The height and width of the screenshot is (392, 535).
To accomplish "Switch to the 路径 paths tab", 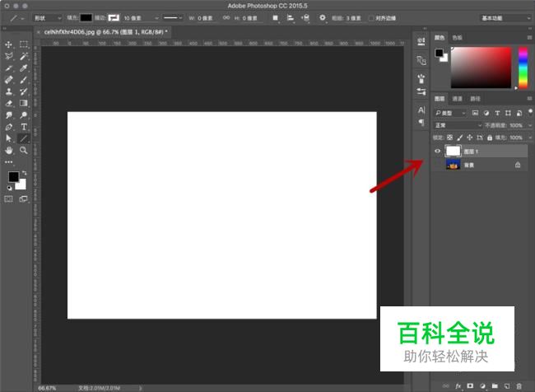I will click(x=475, y=99).
